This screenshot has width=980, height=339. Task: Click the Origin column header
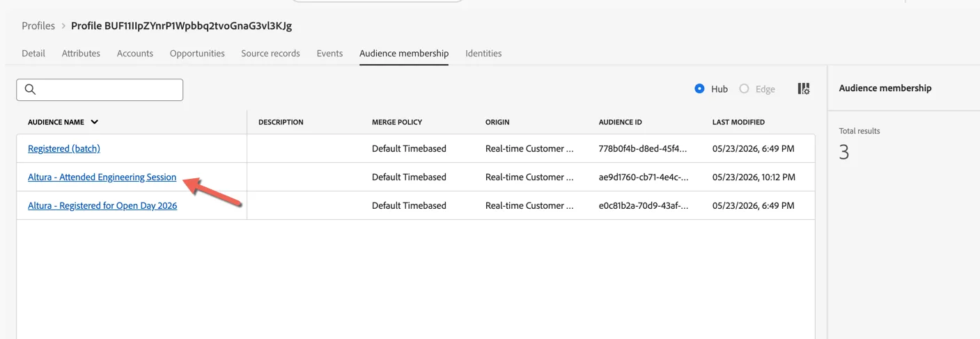[497, 122]
